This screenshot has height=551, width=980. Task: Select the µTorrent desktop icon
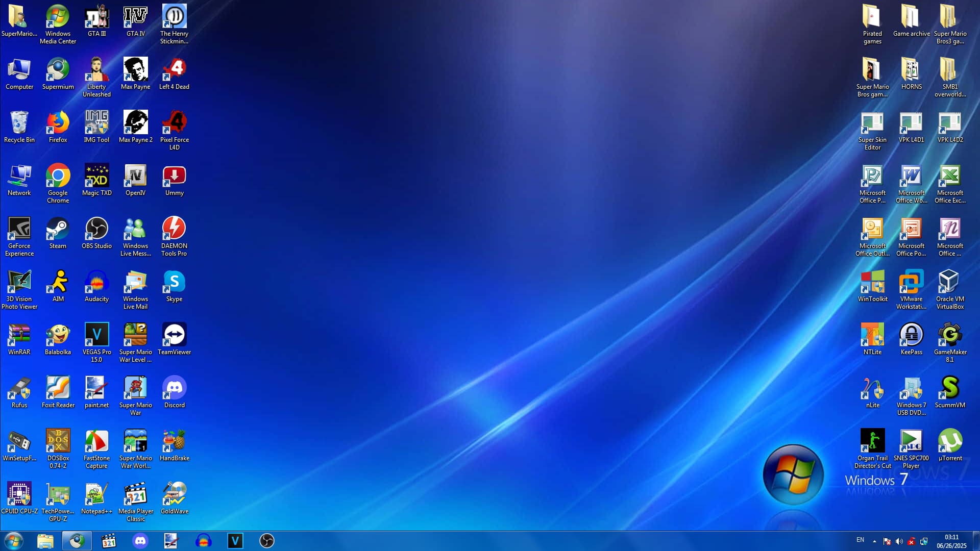tap(950, 445)
